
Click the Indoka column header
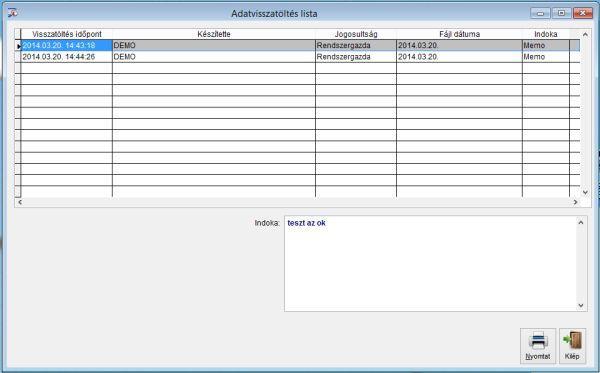click(x=546, y=34)
